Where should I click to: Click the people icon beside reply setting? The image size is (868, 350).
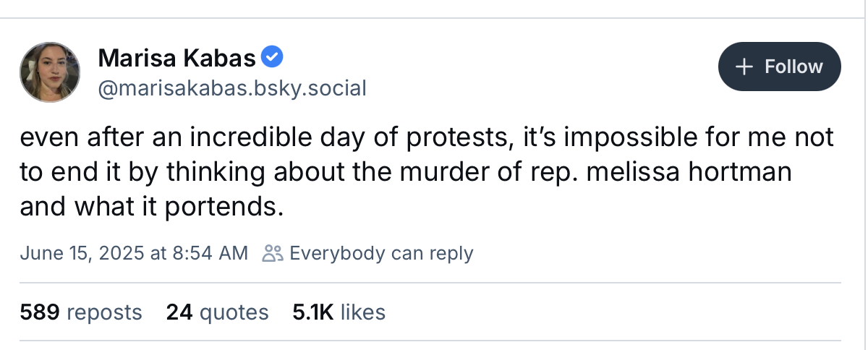pyautogui.click(x=273, y=253)
